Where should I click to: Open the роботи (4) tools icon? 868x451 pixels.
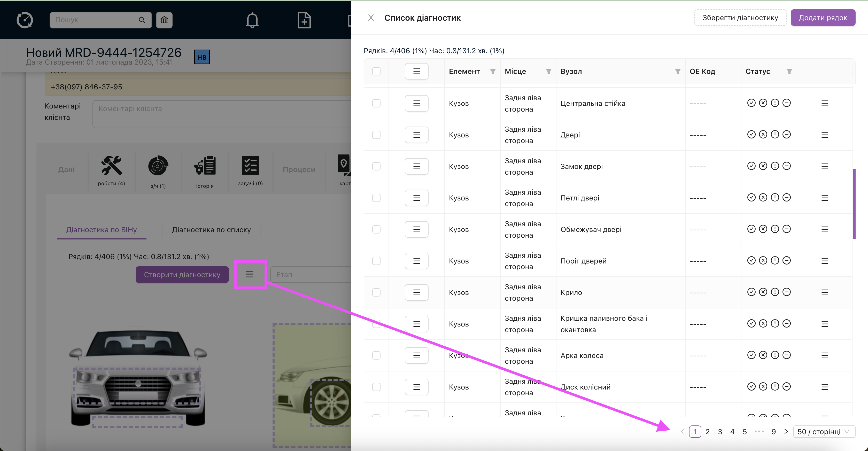pos(112,165)
